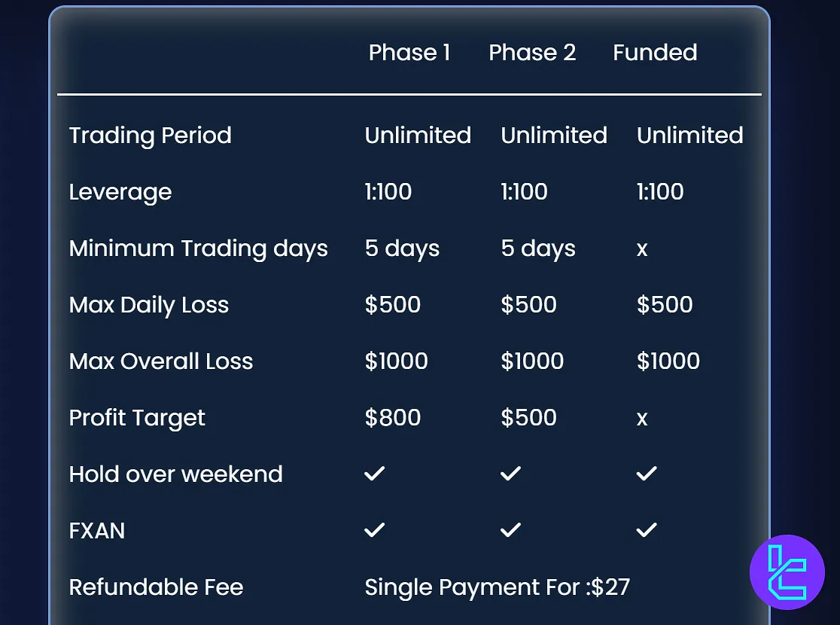The image size is (840, 625).
Task: Select the Funded column header
Action: (x=655, y=53)
